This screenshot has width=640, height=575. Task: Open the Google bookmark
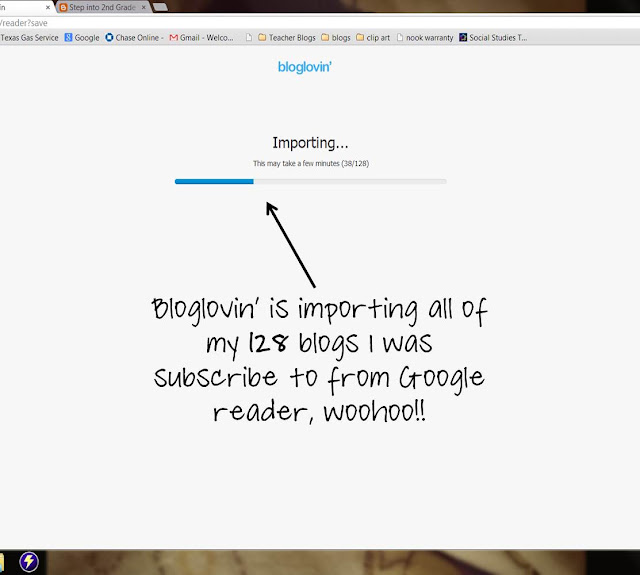click(82, 38)
